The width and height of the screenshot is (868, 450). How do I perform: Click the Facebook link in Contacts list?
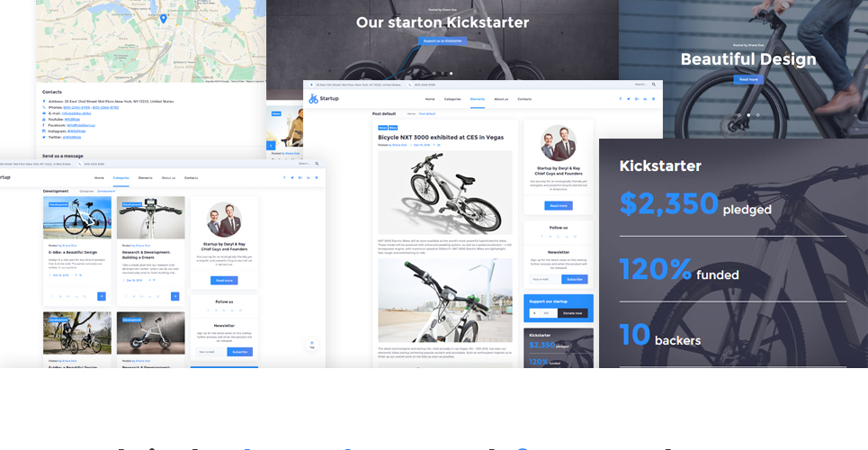click(81, 125)
